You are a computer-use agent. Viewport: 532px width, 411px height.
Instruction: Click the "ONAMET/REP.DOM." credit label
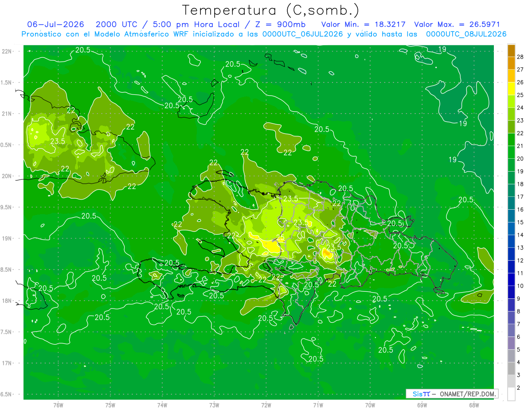pos(468,394)
